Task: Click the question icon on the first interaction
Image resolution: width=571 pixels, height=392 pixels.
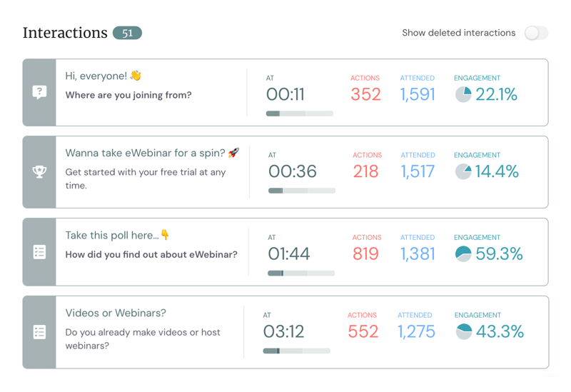Action: click(x=39, y=93)
